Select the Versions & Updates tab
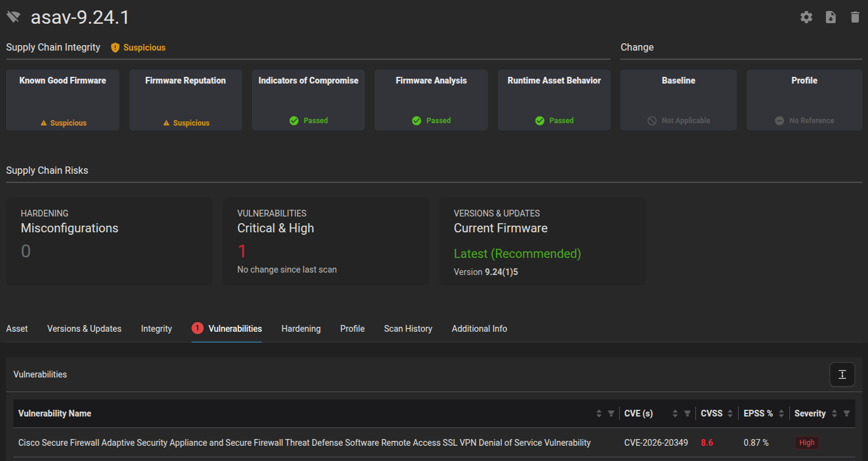Image resolution: width=868 pixels, height=461 pixels. point(84,329)
